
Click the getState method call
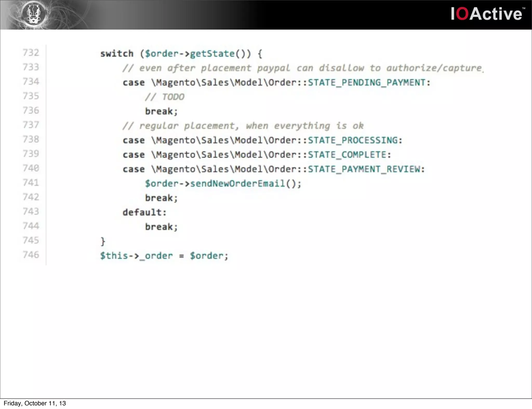[x=212, y=54]
